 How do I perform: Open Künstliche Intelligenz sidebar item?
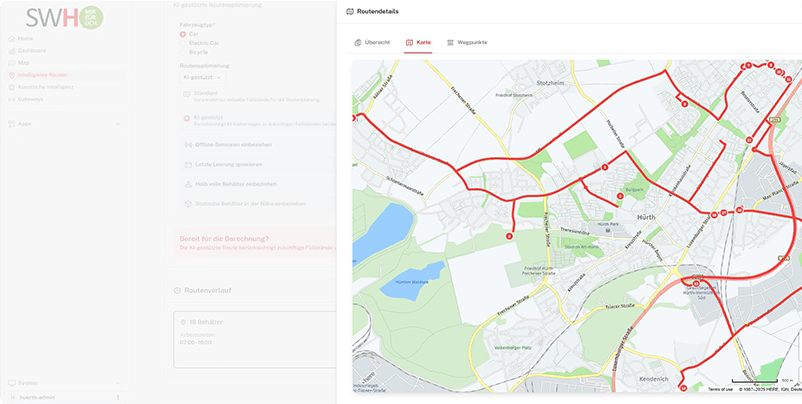click(x=46, y=87)
